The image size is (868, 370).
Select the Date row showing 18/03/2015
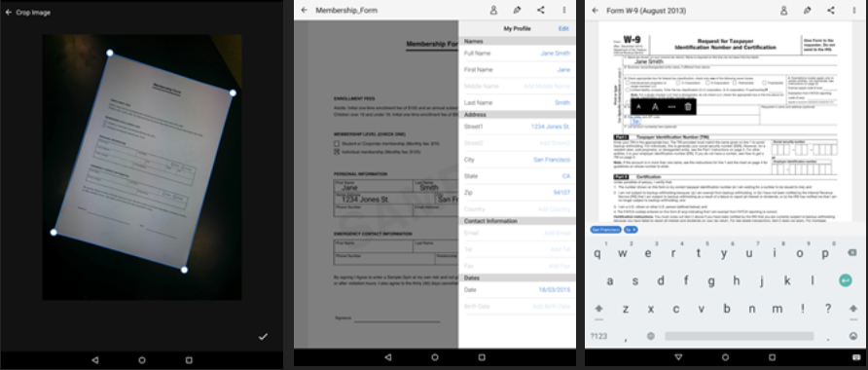(517, 290)
